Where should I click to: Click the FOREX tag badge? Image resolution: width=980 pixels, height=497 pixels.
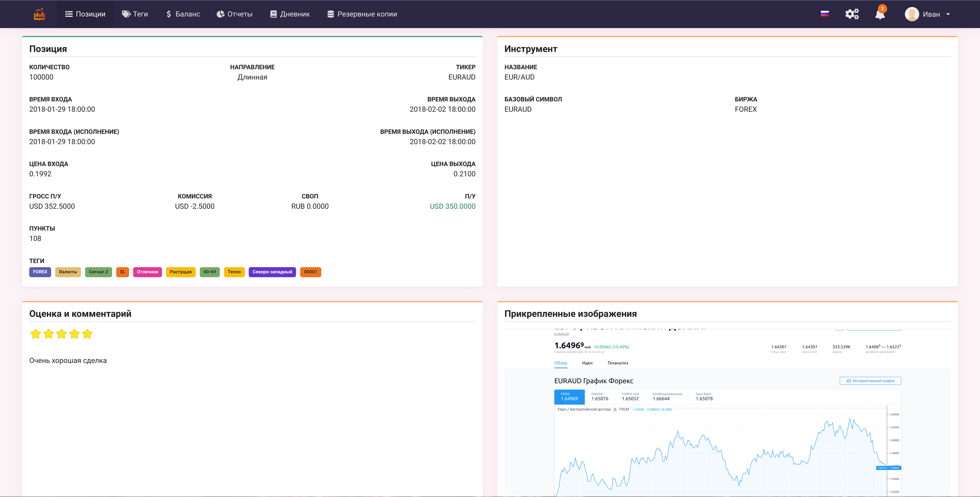click(x=40, y=272)
